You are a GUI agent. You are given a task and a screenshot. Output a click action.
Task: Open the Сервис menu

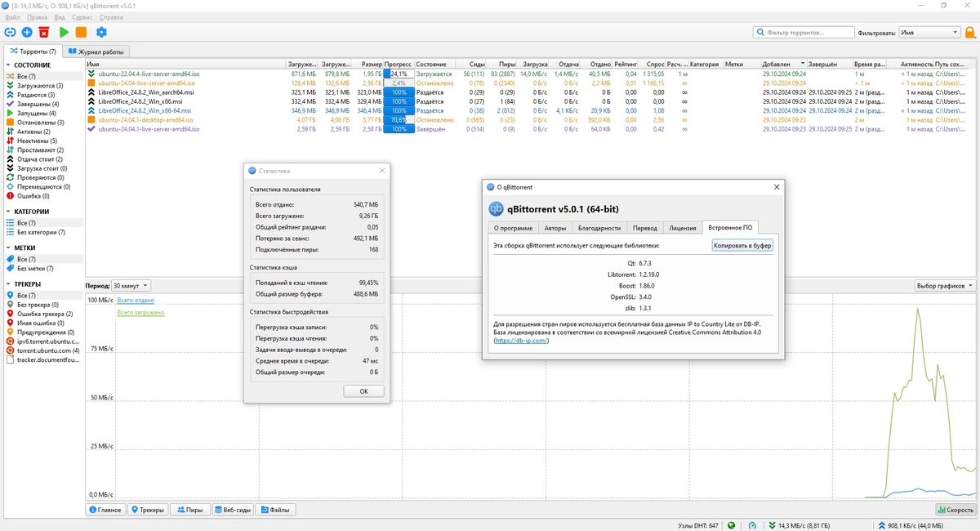pos(82,17)
